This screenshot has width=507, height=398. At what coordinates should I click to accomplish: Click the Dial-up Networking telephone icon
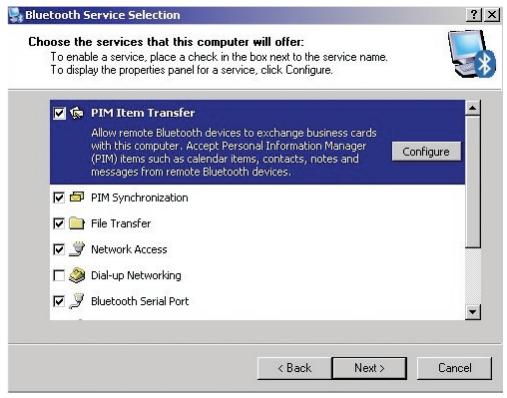point(77,275)
